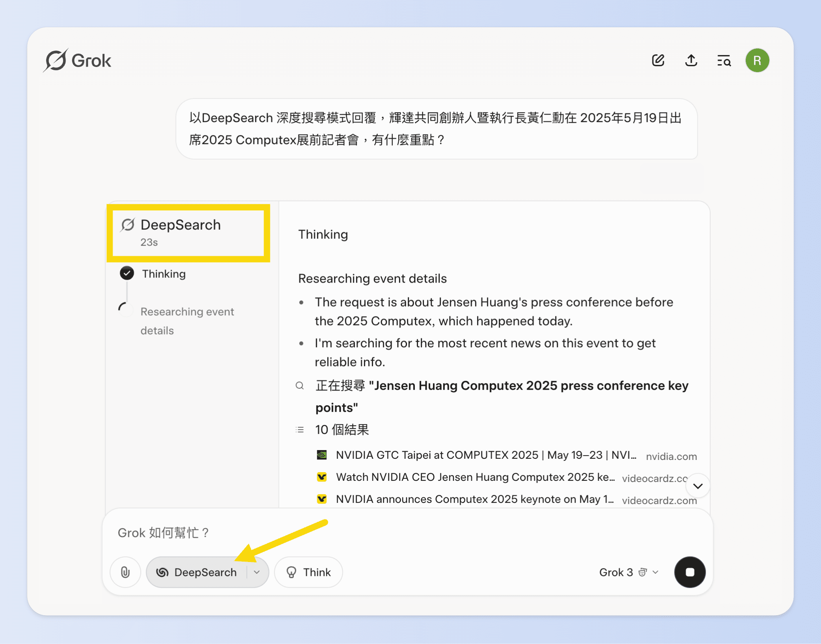
Task: Click the DeepSearch spiral icon in the sidebar
Action: 127,225
